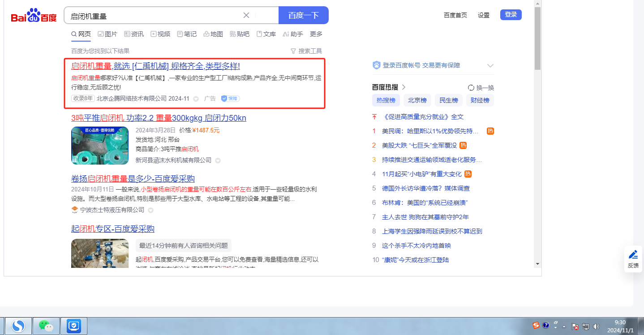This screenshot has height=335, width=644.
Task: Click the 保障 shield badge on ad
Action: pos(230,98)
